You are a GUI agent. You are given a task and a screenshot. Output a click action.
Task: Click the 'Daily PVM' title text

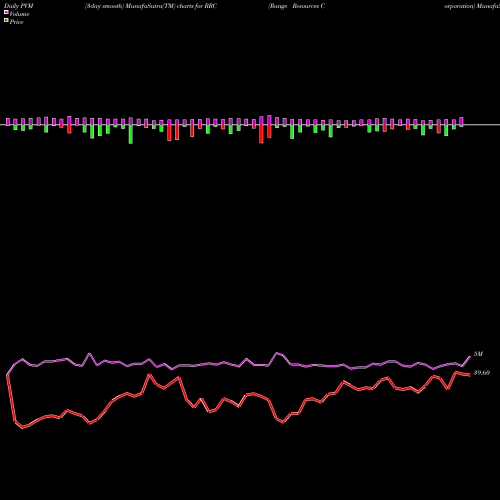pyautogui.click(x=19, y=6)
